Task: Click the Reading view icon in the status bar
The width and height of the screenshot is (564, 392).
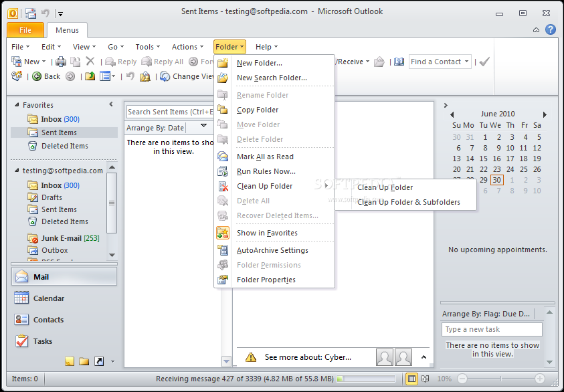Action: click(x=425, y=379)
